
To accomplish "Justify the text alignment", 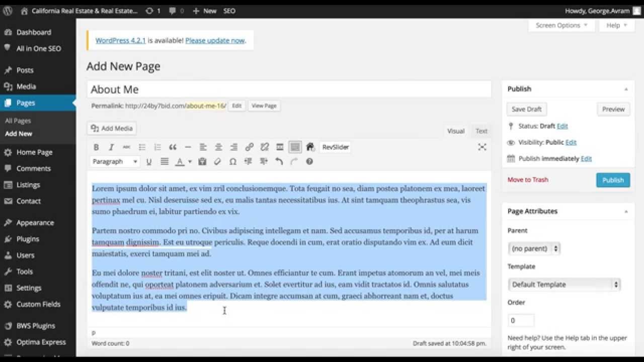I will click(165, 161).
